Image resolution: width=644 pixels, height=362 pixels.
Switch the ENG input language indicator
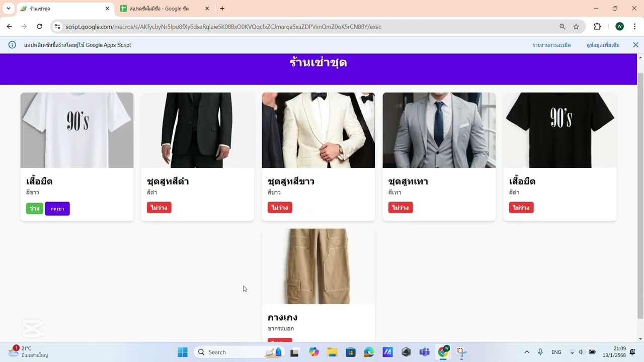556,352
